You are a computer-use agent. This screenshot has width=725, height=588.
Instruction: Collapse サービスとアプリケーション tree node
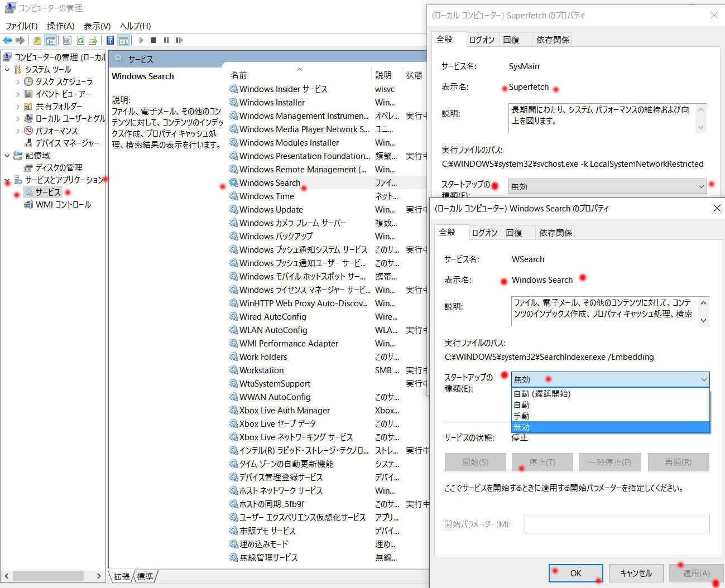pyautogui.click(x=7, y=180)
